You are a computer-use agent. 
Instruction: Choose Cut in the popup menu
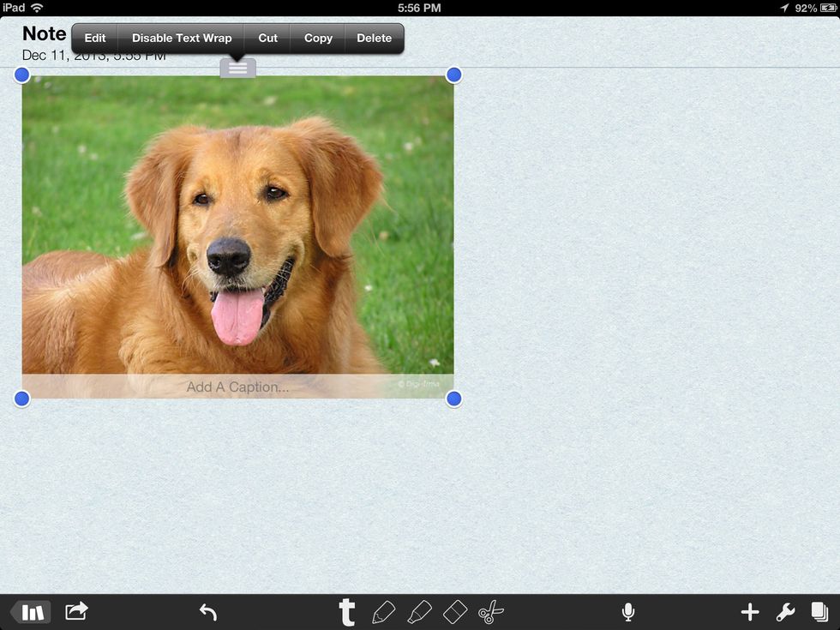[268, 39]
